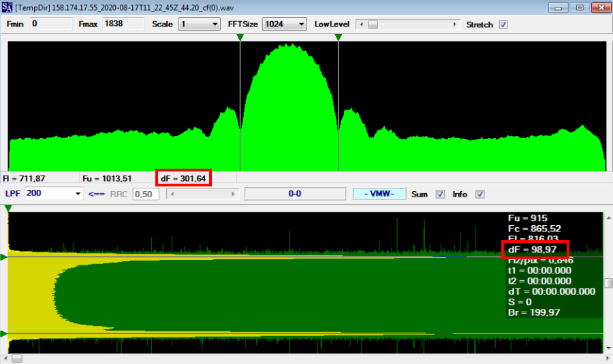Click the t2 = 00:00.000 info text

point(539,281)
